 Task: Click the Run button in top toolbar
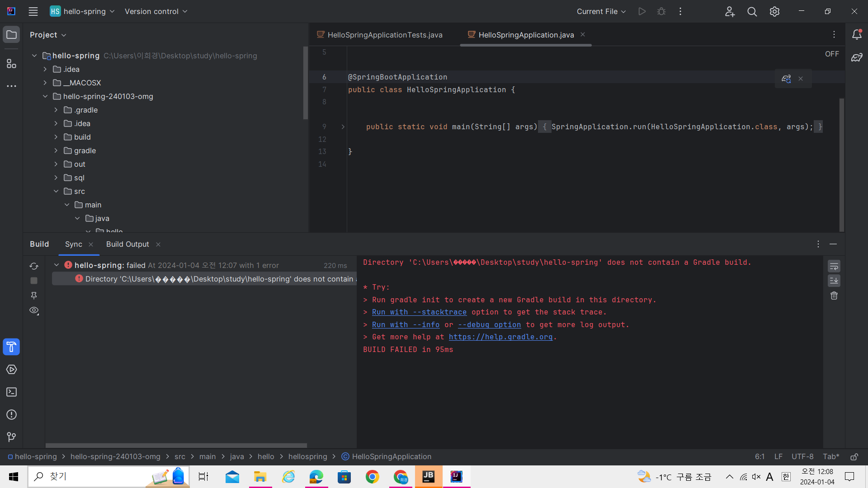point(642,11)
